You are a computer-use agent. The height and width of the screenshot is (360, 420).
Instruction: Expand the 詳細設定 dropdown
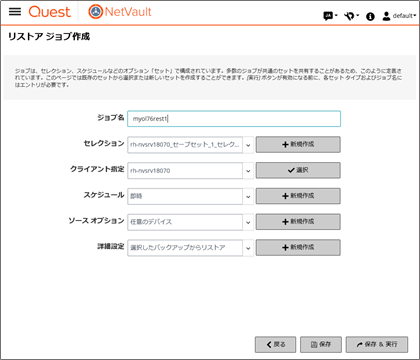[x=248, y=248]
